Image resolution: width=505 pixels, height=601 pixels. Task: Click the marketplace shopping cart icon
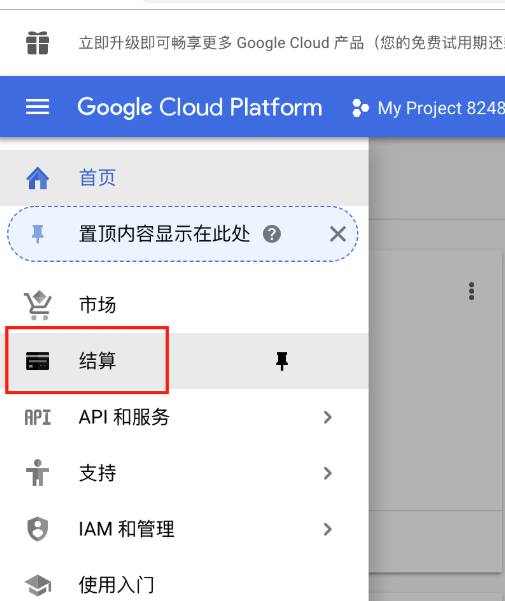pyautogui.click(x=38, y=305)
